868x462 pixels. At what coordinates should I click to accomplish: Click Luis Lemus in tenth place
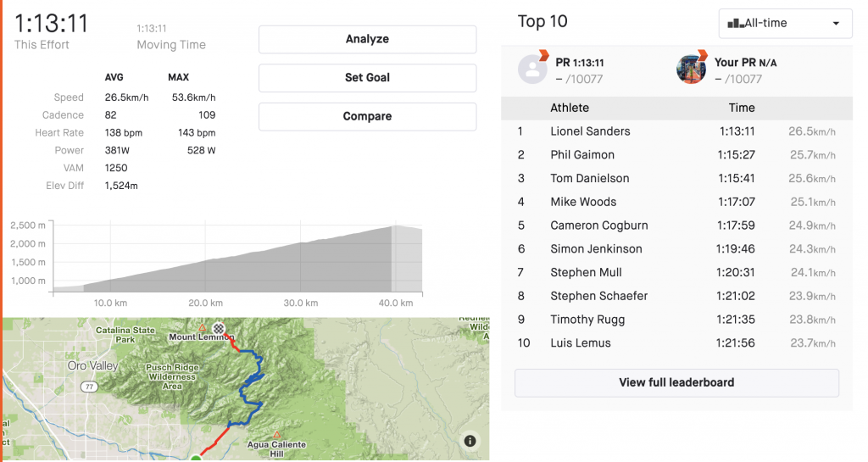click(x=580, y=343)
